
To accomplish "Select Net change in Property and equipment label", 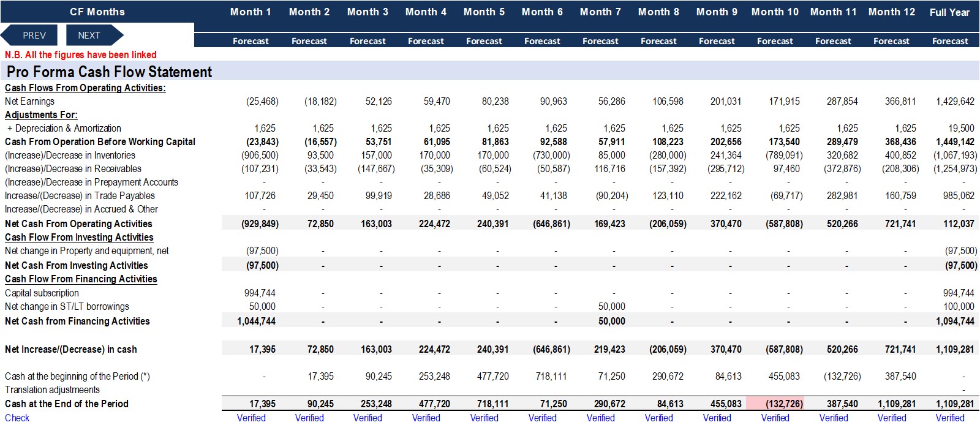I will click(86, 250).
